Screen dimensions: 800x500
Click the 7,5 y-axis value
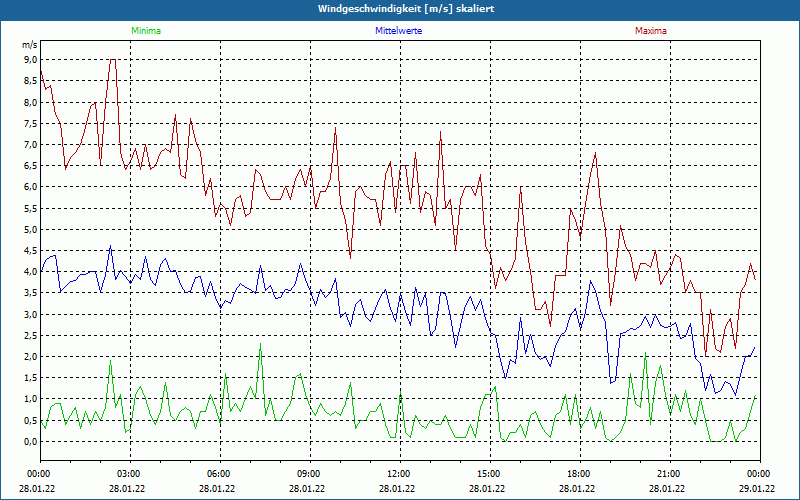[31, 123]
